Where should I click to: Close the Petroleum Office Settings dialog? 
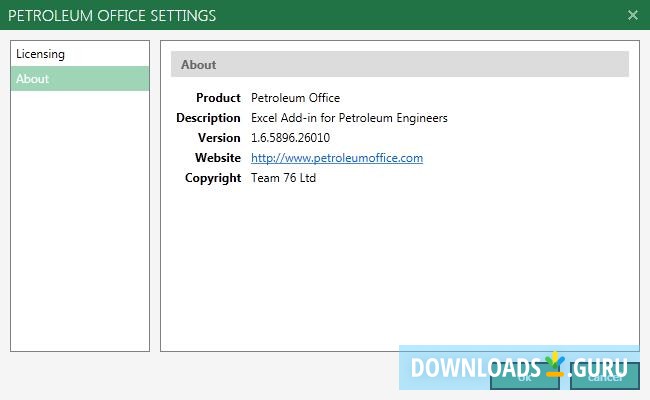(633, 15)
